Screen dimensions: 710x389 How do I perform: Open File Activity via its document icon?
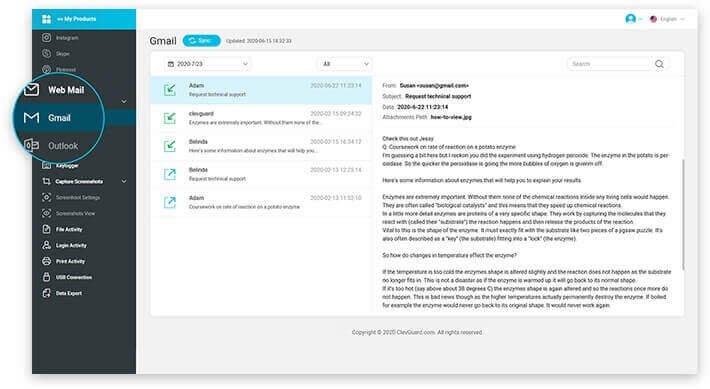47,229
